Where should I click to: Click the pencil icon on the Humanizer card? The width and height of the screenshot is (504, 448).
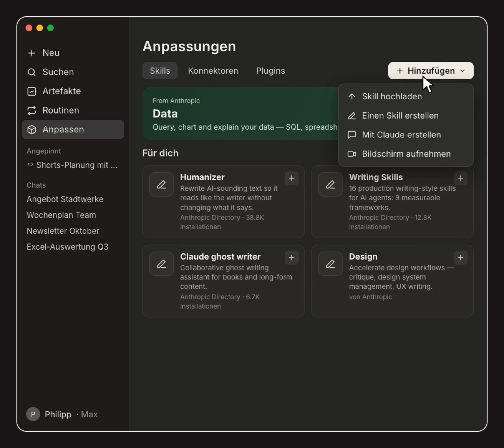click(x=161, y=184)
